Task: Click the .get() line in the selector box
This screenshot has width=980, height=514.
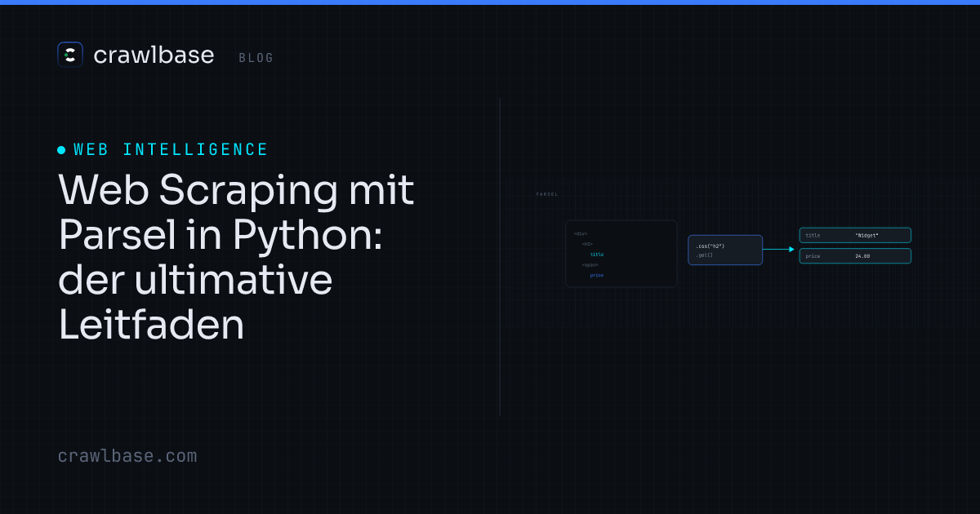Action: [x=705, y=255]
